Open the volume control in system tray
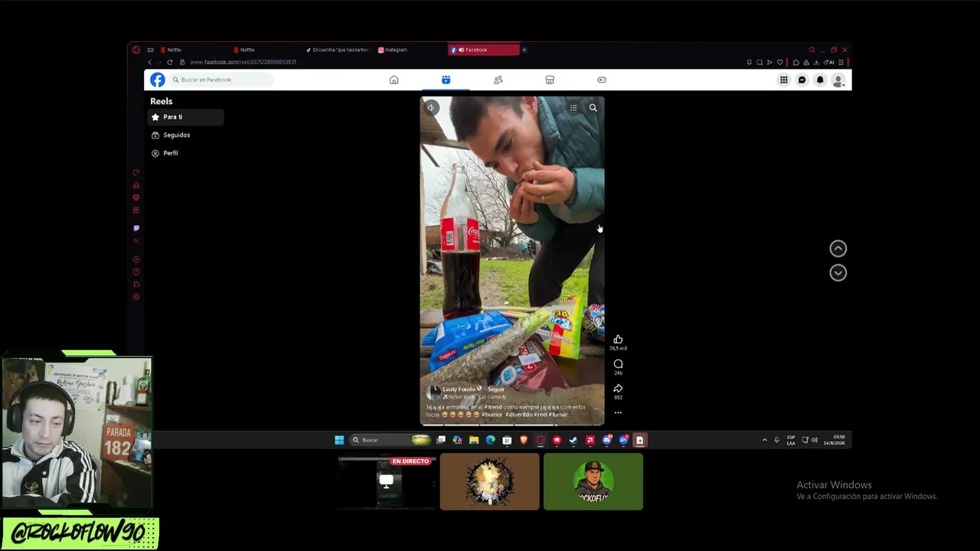 815,440
